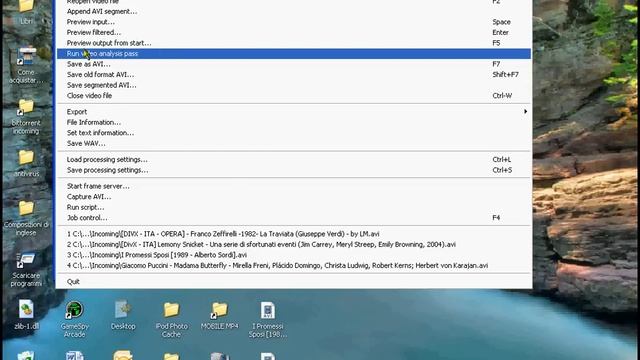Viewport: 640px width, 360px height.
Task: Choose Run script menu item
Action: click(294, 207)
